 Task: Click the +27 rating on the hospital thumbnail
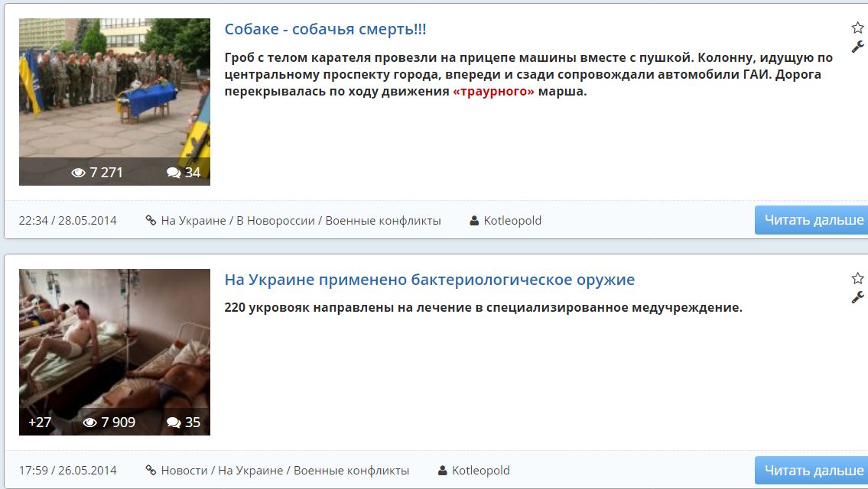(39, 423)
